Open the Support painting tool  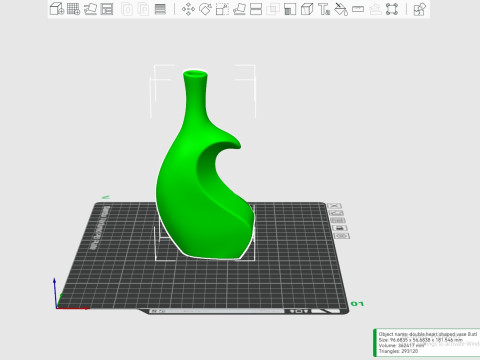(290, 9)
